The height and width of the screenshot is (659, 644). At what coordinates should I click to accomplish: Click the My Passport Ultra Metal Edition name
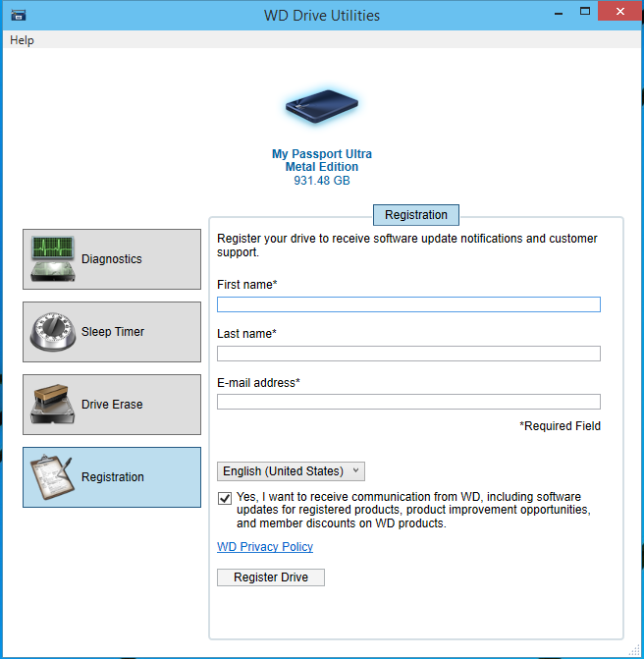pos(322,160)
